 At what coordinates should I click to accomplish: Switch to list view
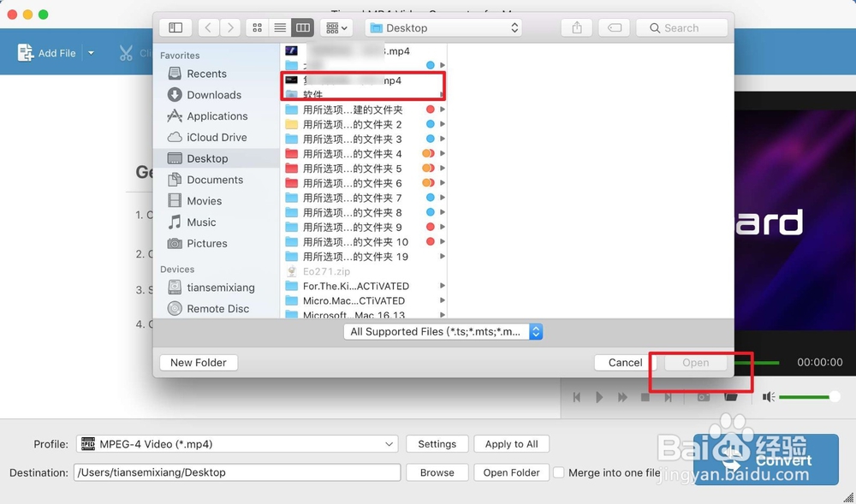coord(280,28)
